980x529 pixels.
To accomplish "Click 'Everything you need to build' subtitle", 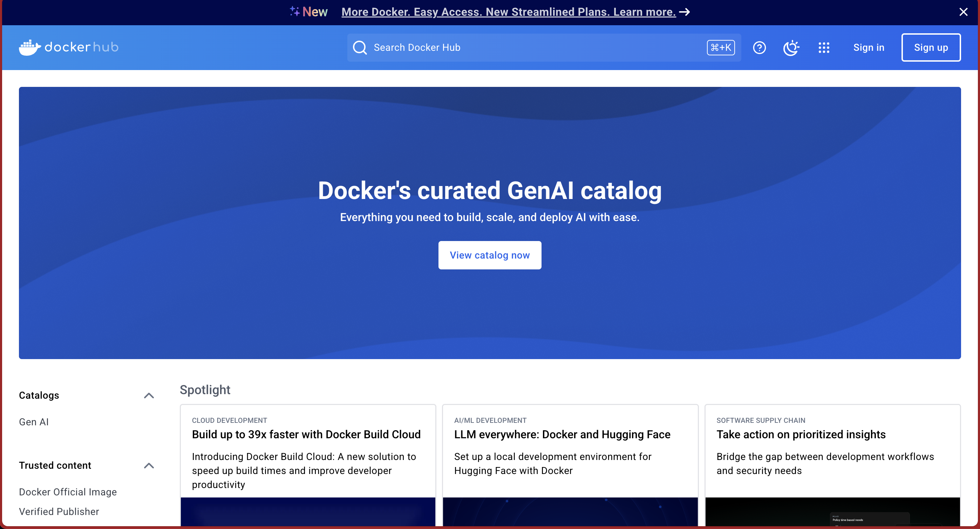I will 490,217.
